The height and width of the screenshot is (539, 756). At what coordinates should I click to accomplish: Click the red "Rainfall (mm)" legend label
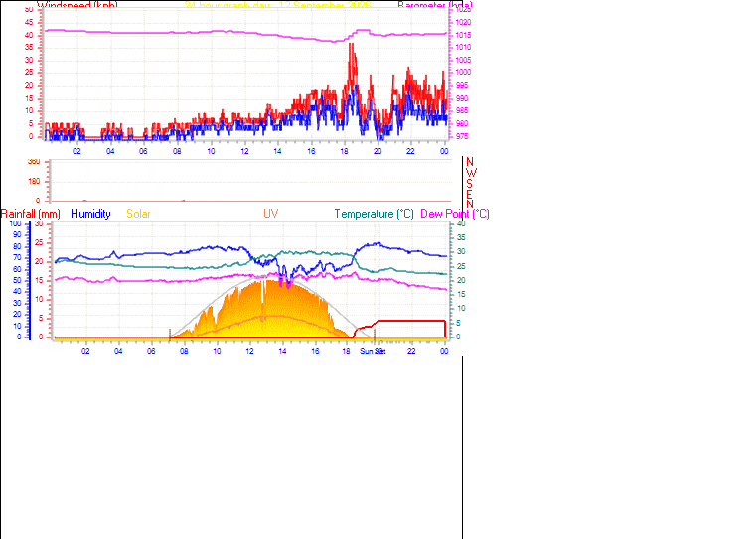pyautogui.click(x=31, y=214)
